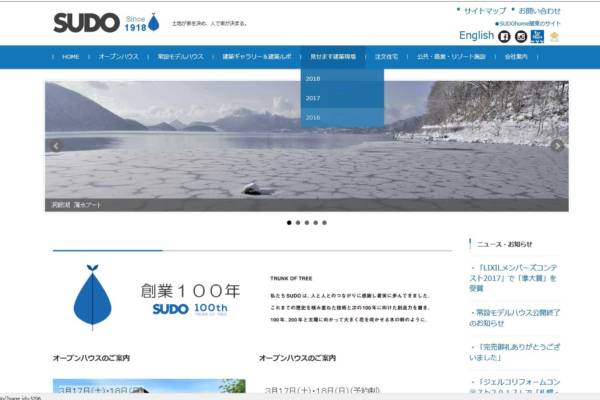Image resolution: width=600 pixels, height=400 pixels.
Task: Advance slideshow with right arrow
Action: click(x=557, y=146)
